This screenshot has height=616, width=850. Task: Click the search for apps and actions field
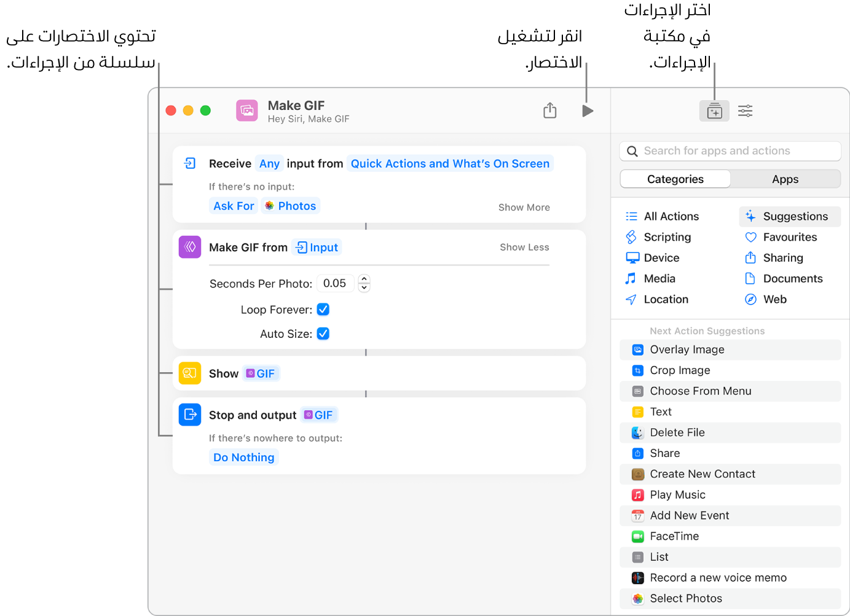(729, 150)
